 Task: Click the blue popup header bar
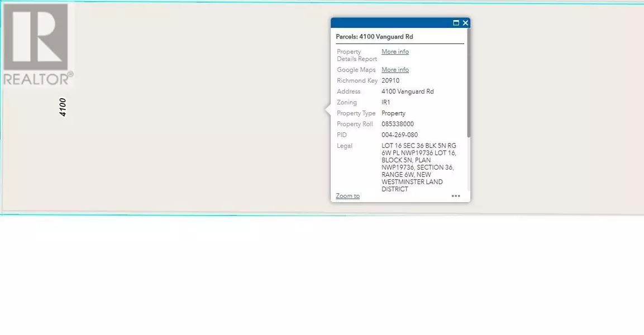coord(391,23)
